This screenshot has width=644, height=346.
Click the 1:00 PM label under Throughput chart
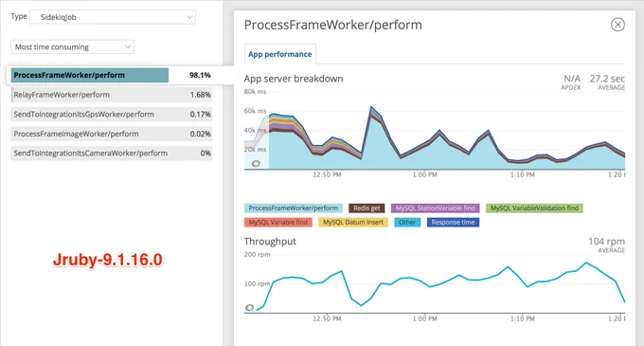[424, 319]
